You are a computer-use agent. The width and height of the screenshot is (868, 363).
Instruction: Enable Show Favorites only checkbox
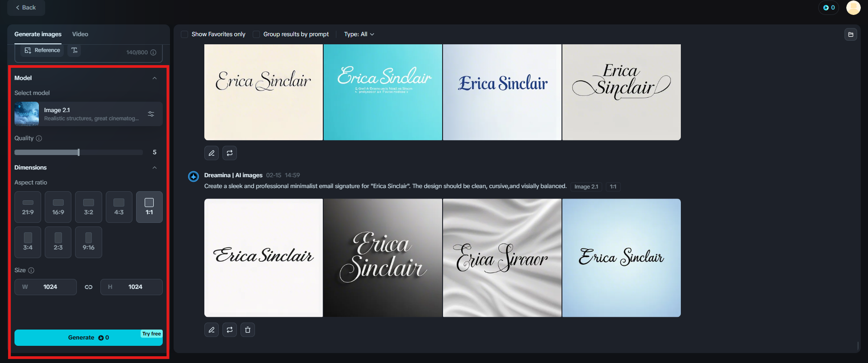[x=184, y=34]
